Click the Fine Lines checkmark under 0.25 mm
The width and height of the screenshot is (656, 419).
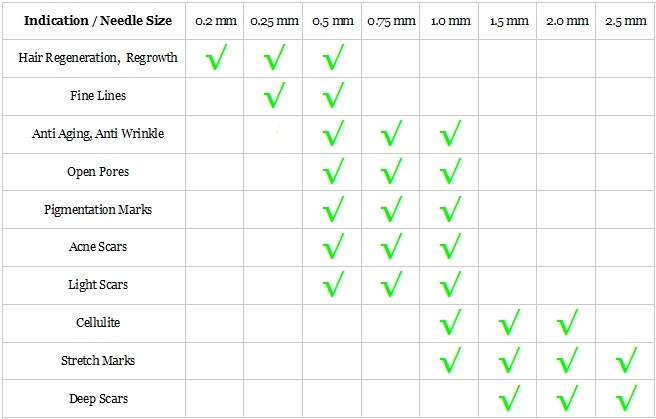click(273, 97)
